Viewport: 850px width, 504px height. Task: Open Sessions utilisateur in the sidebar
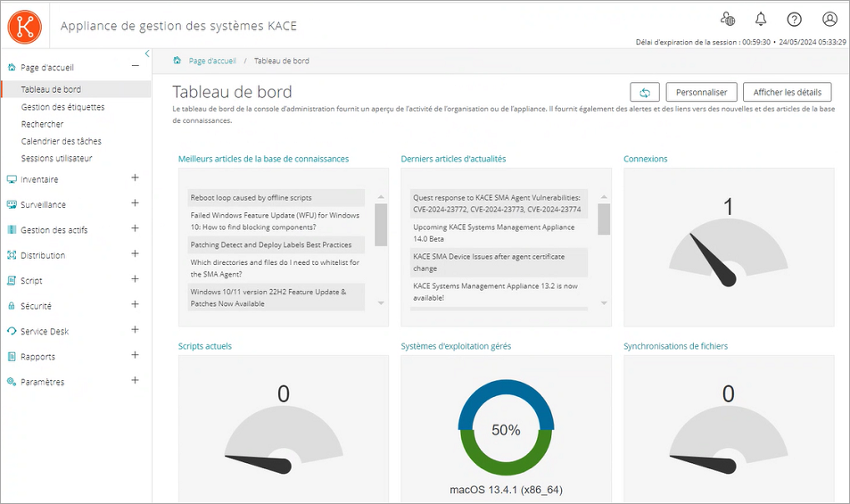(57, 158)
